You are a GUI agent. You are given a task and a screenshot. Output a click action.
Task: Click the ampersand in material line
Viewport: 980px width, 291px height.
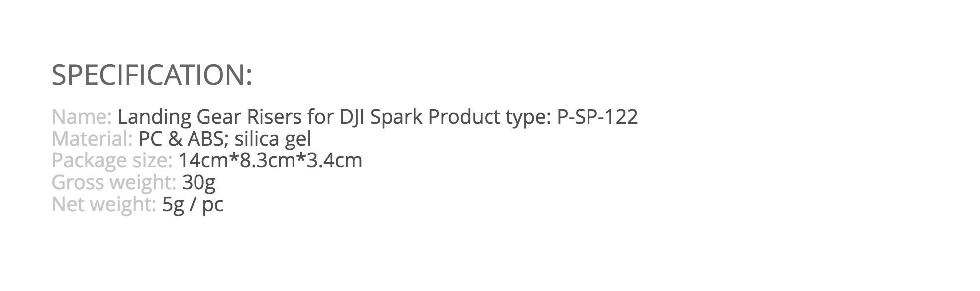click(175, 139)
